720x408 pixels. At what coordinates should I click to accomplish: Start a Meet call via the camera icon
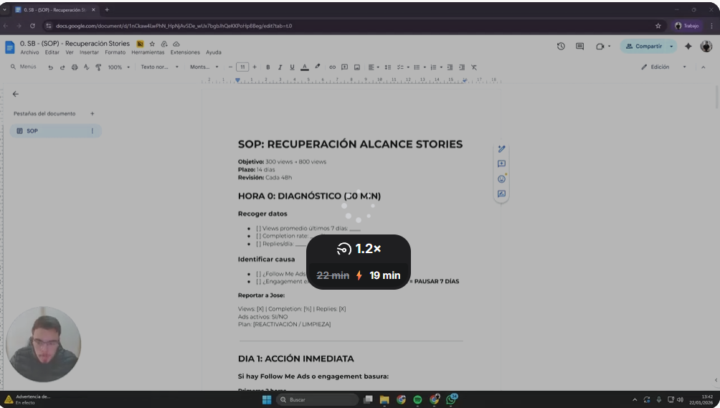tap(600, 46)
